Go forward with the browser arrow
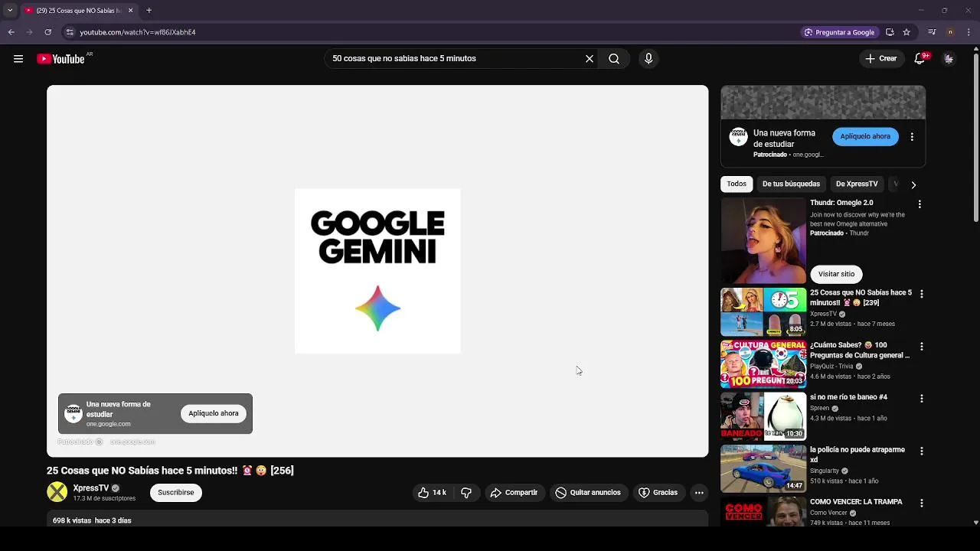Screen dimensions: 980x551 point(29,32)
